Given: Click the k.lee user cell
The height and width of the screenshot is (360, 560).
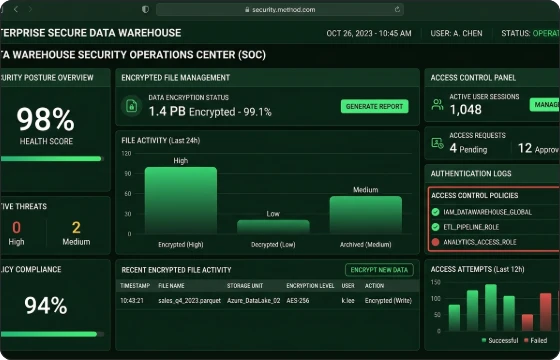Looking at the screenshot, I should (x=348, y=301).
